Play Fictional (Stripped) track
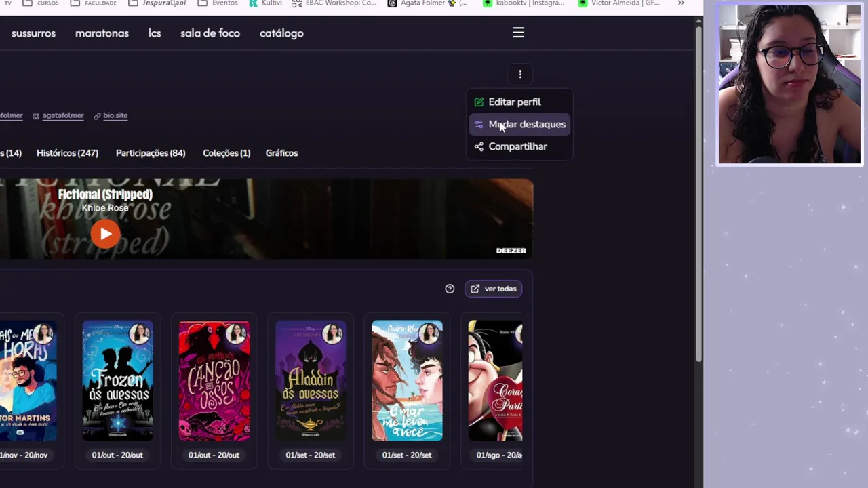 pos(105,234)
